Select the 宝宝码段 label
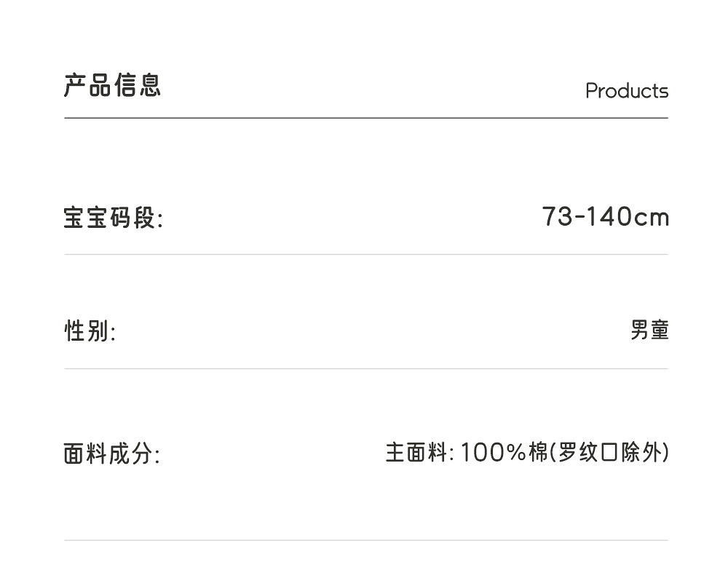The height and width of the screenshot is (570, 728). pos(113,218)
